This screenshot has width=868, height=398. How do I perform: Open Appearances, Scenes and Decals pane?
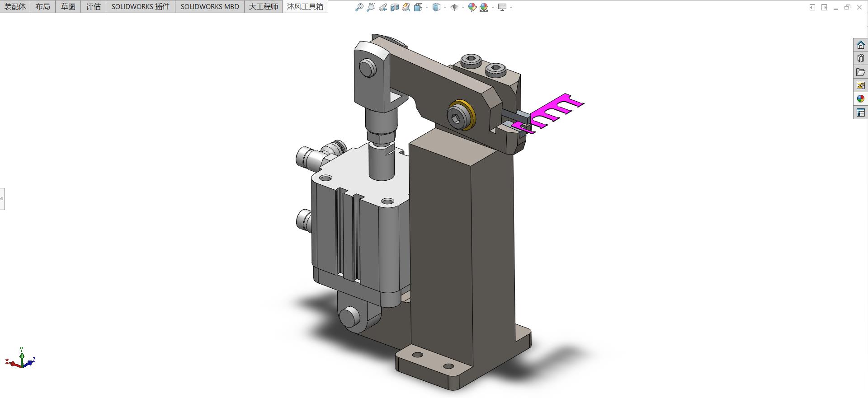[861, 99]
